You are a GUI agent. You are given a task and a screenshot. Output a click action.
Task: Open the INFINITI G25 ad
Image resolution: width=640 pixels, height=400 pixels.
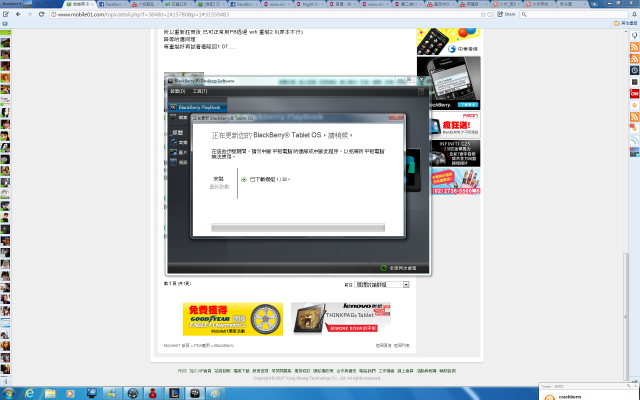coord(456,153)
